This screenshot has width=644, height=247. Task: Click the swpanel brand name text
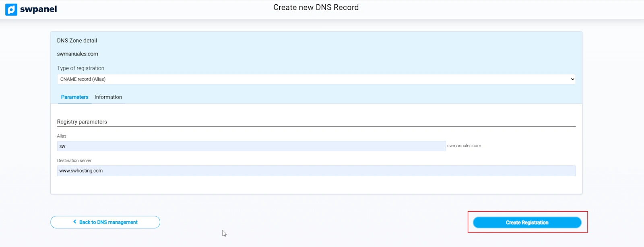coord(38,9)
